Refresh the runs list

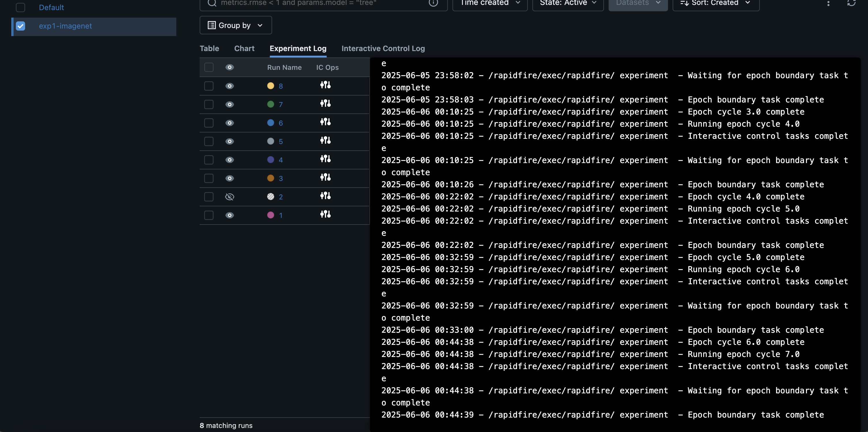click(851, 3)
